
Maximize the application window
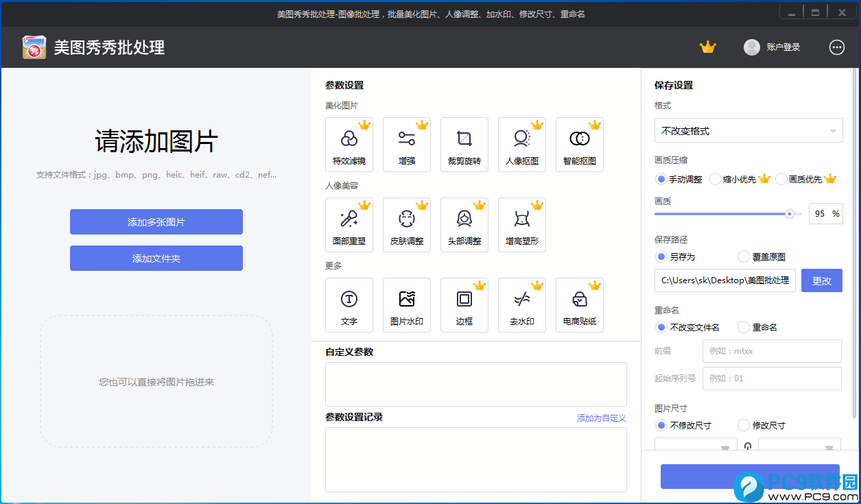click(815, 12)
